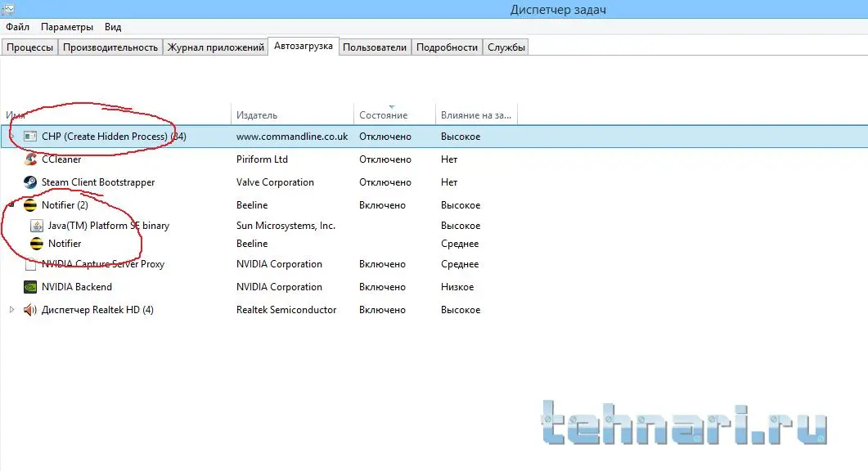
Task: Open the Файл menu
Action: click(x=18, y=26)
